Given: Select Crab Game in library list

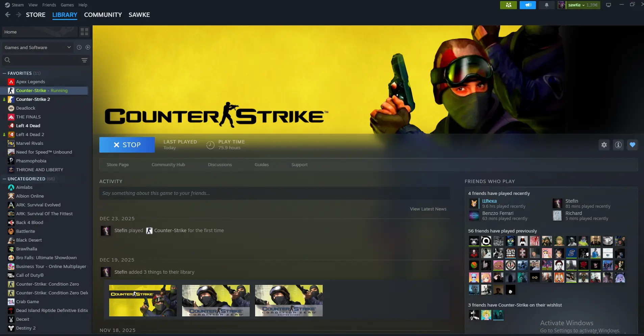Looking at the screenshot, I should coord(28,302).
